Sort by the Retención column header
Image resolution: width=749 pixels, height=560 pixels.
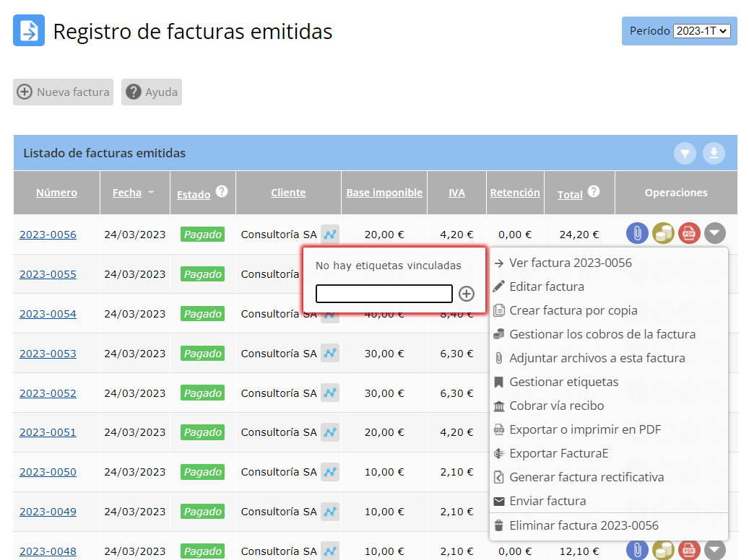click(x=515, y=193)
